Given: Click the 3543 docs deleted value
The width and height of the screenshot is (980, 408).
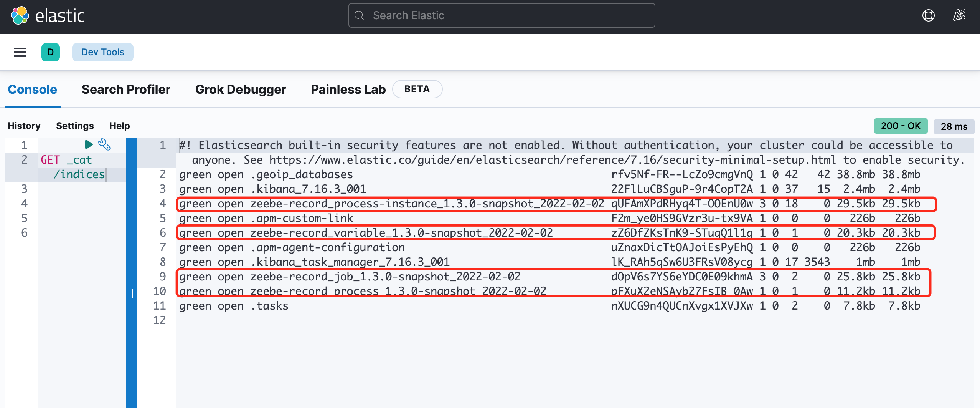Looking at the screenshot, I should (x=817, y=262).
